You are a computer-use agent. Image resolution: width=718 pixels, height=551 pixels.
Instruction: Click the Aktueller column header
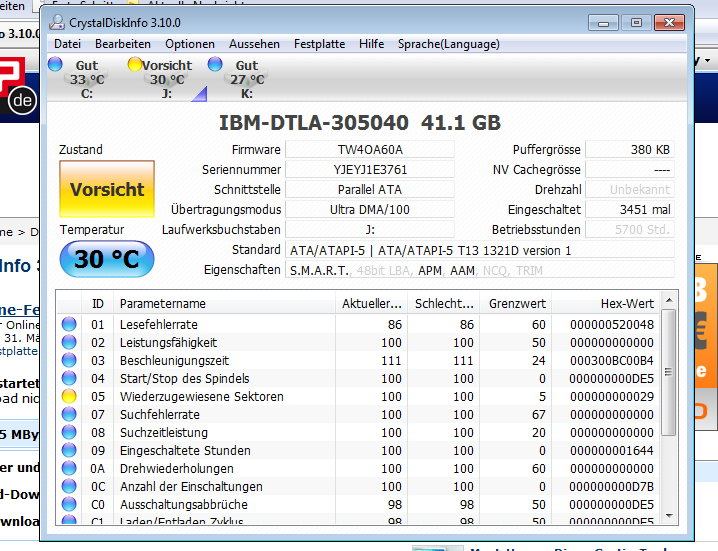[371, 304]
